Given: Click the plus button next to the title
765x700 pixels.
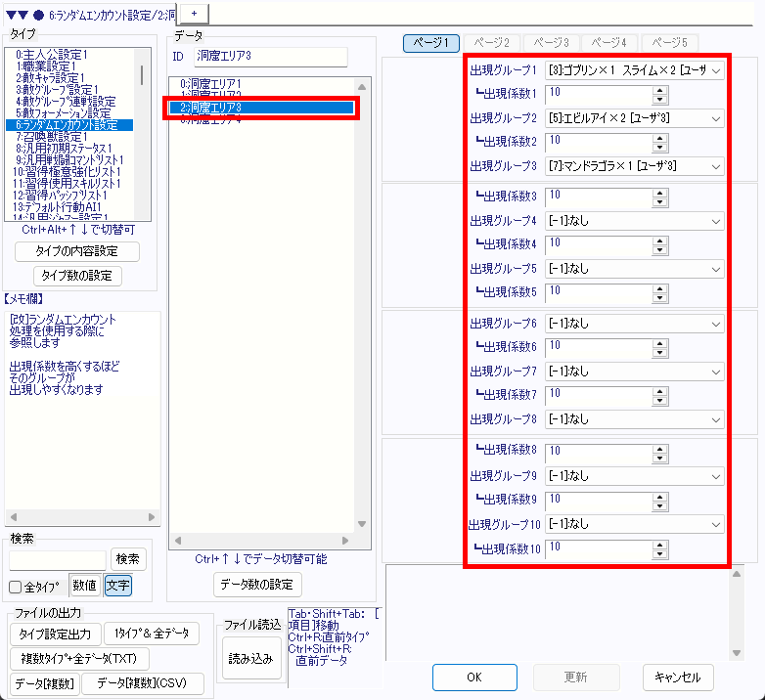Looking at the screenshot, I should (x=193, y=11).
